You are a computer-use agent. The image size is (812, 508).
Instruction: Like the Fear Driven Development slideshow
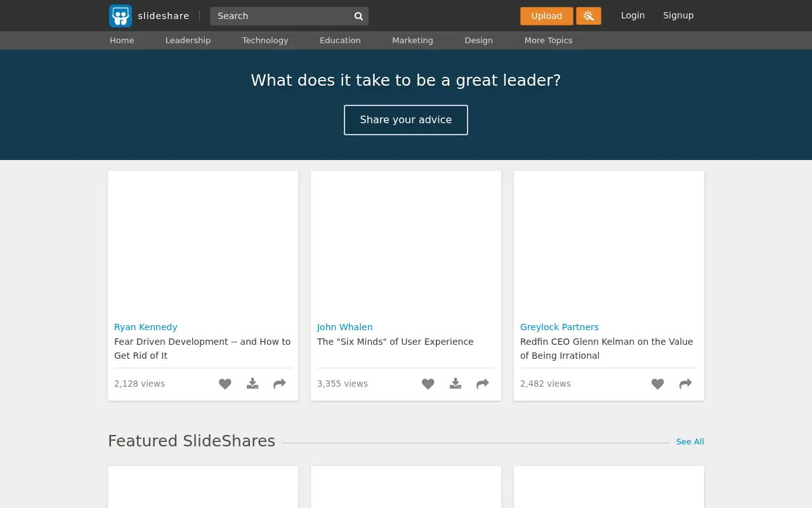[225, 384]
